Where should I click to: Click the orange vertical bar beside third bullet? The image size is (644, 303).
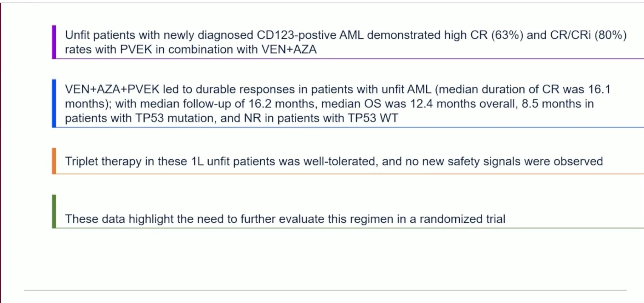[54, 161]
